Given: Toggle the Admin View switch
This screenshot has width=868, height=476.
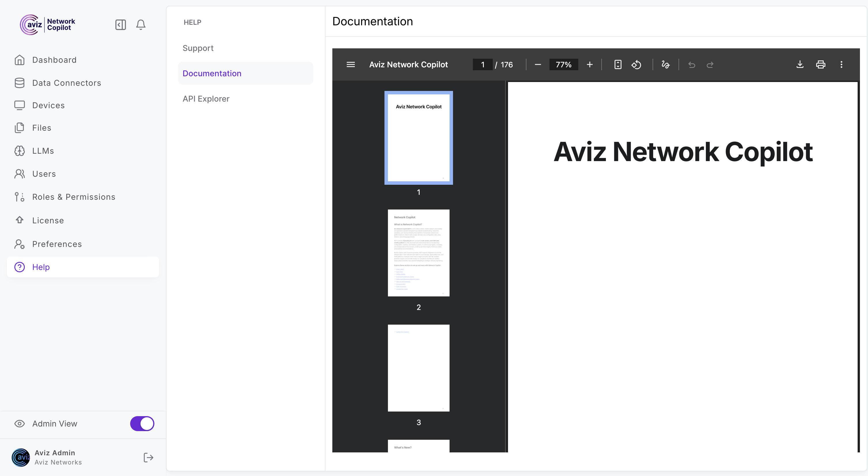Looking at the screenshot, I should (142, 424).
